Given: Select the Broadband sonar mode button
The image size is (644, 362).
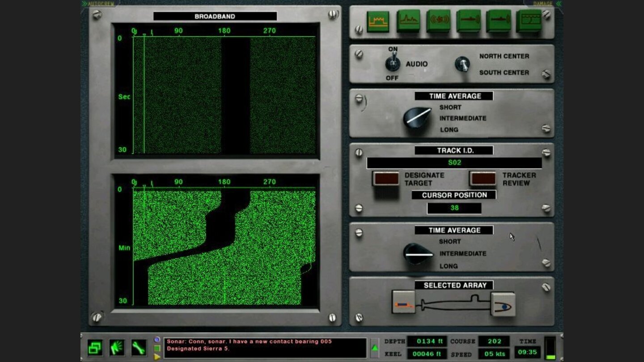Looking at the screenshot, I should pyautogui.click(x=378, y=21).
